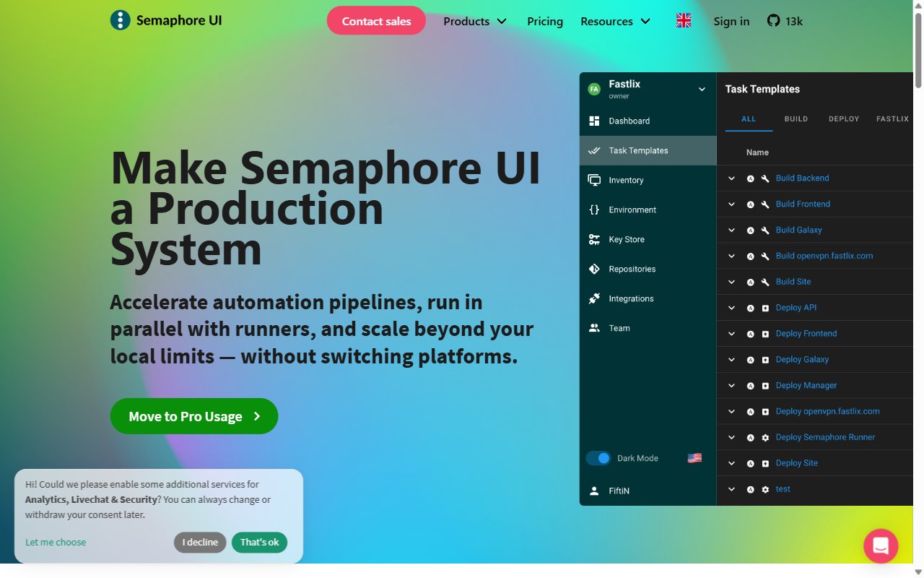Click the Task Templates checkmark icon
Viewport: 924px width, 578px height.
(594, 150)
